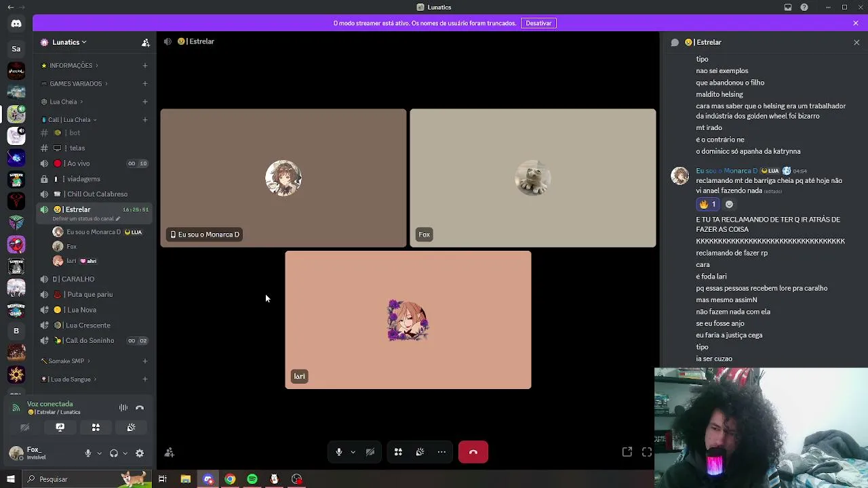The height and width of the screenshot is (488, 868).
Task: Click Desativar to disable streamer mode
Action: point(538,23)
